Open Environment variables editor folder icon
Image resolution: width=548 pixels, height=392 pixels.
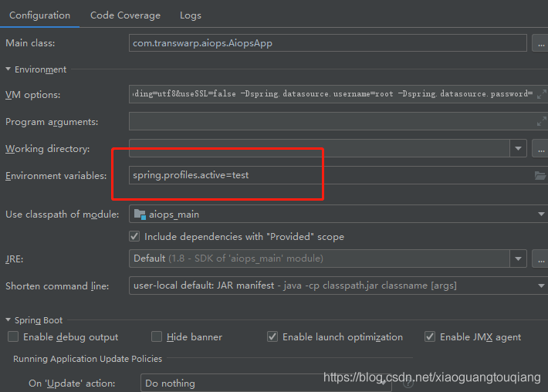(540, 175)
